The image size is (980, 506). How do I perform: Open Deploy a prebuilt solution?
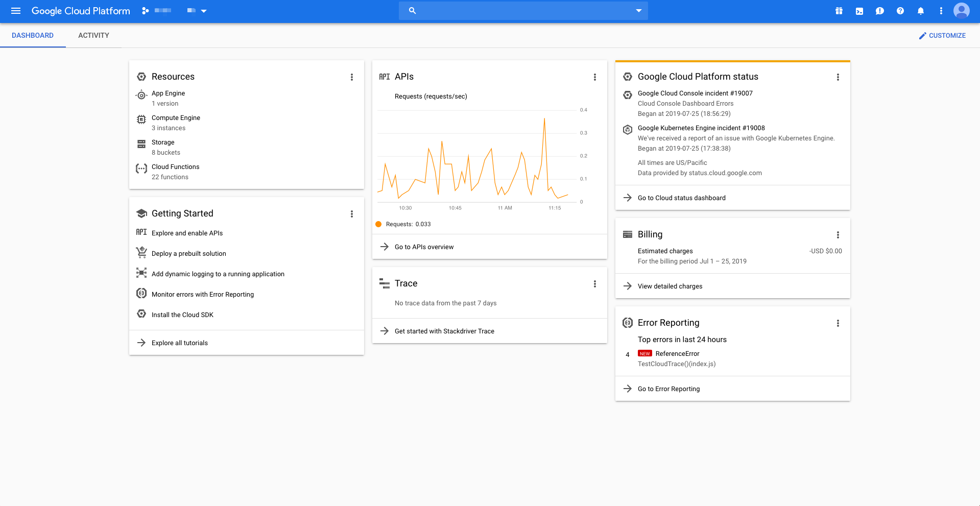click(189, 254)
